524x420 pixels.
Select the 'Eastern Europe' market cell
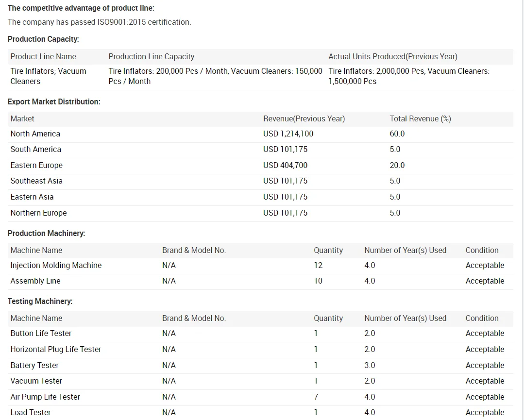pyautogui.click(x=36, y=165)
